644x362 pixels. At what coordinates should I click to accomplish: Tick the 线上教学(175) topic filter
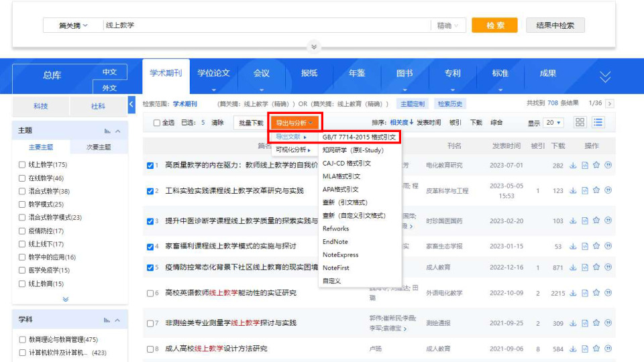click(x=22, y=165)
